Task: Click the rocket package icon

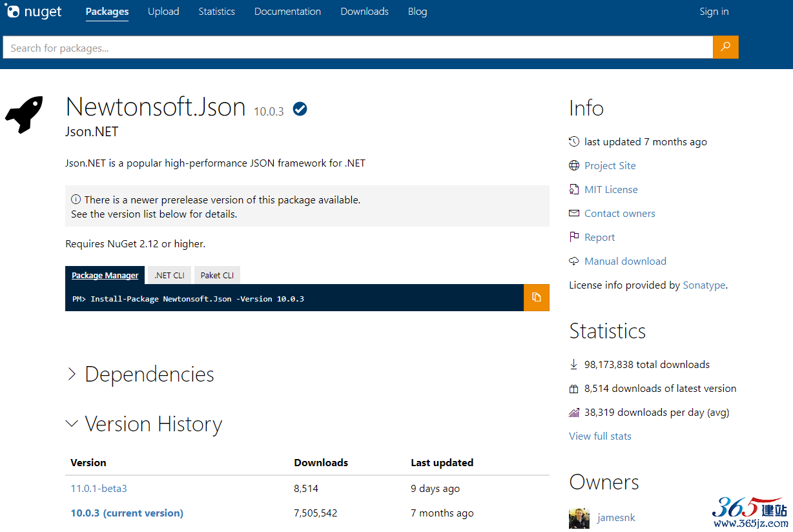Action: (x=25, y=114)
